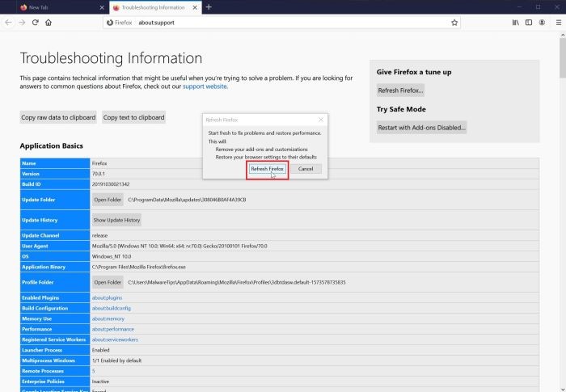Open the about:memory link
The width and height of the screenshot is (566, 392).
108,318
